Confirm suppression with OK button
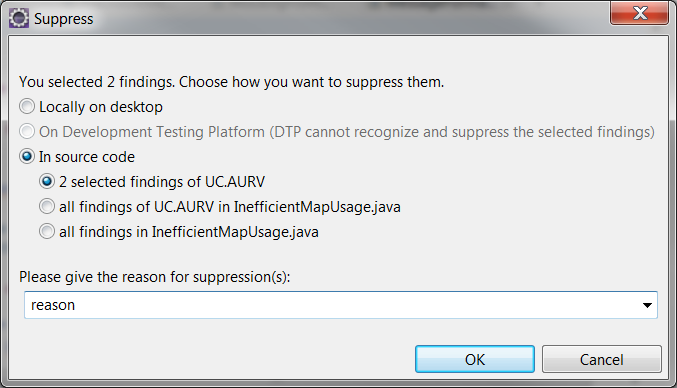The width and height of the screenshot is (677, 388). click(475, 359)
